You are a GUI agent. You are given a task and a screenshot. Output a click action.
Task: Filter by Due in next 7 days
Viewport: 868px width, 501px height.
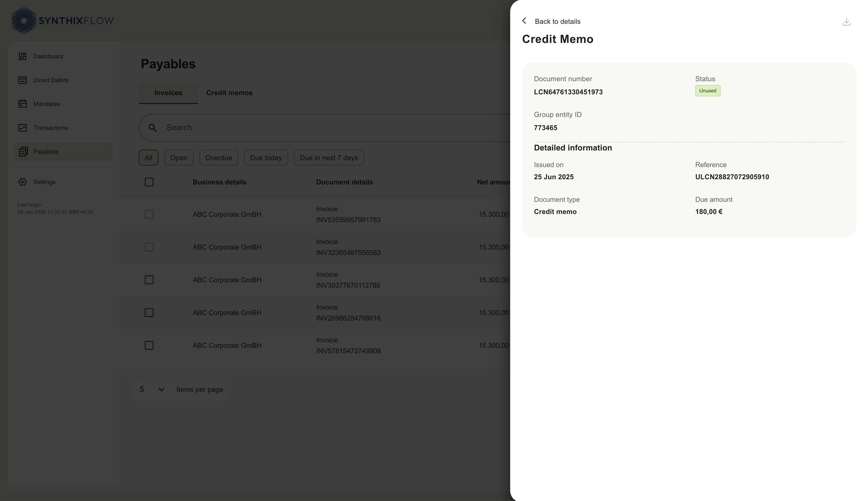[x=329, y=158]
